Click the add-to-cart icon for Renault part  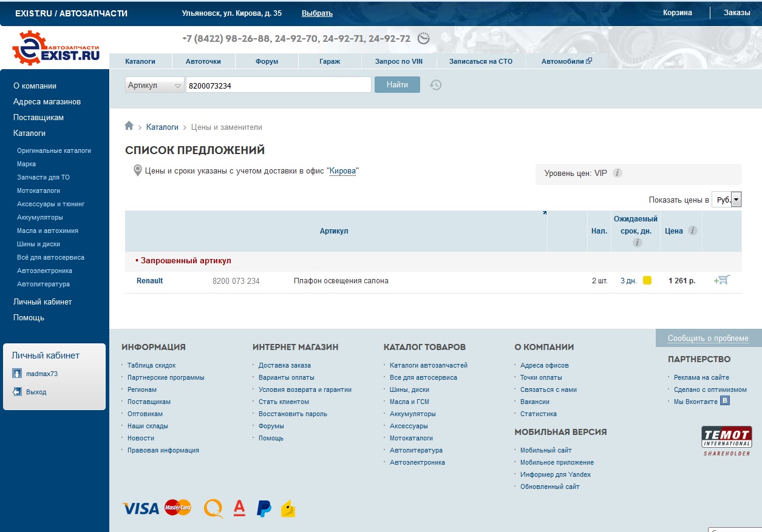coord(721,280)
